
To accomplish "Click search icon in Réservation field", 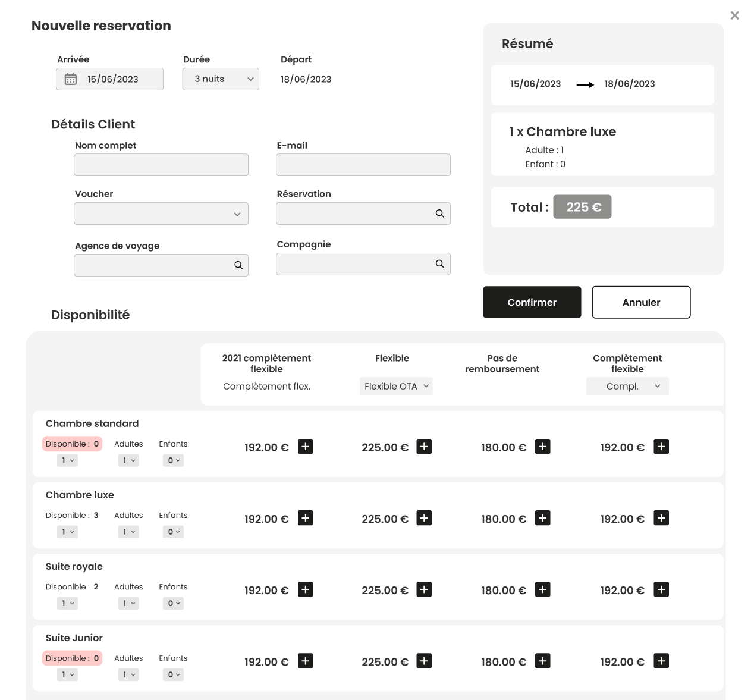I will click(440, 214).
